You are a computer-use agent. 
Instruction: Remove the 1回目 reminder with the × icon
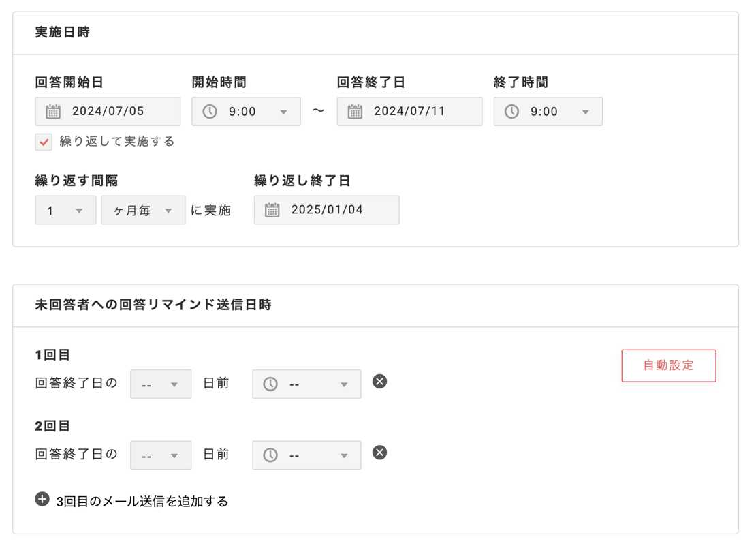click(x=379, y=382)
